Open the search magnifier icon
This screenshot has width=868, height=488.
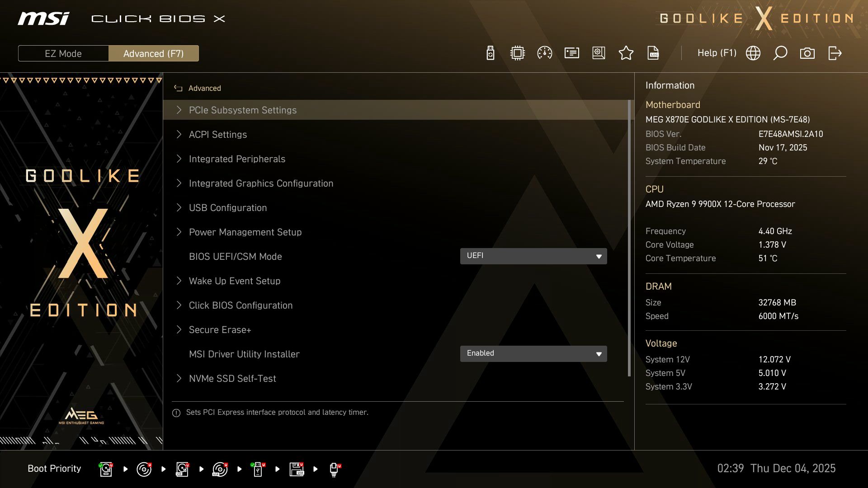click(780, 53)
